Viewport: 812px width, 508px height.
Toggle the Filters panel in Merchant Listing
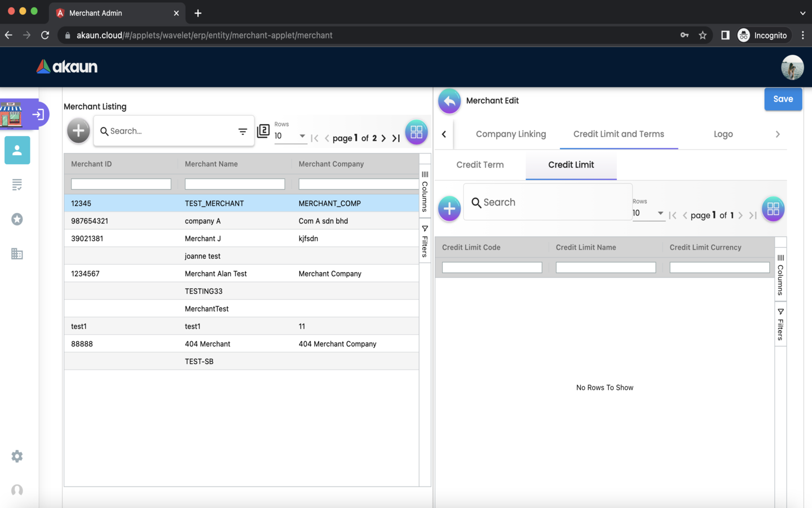pos(425,242)
